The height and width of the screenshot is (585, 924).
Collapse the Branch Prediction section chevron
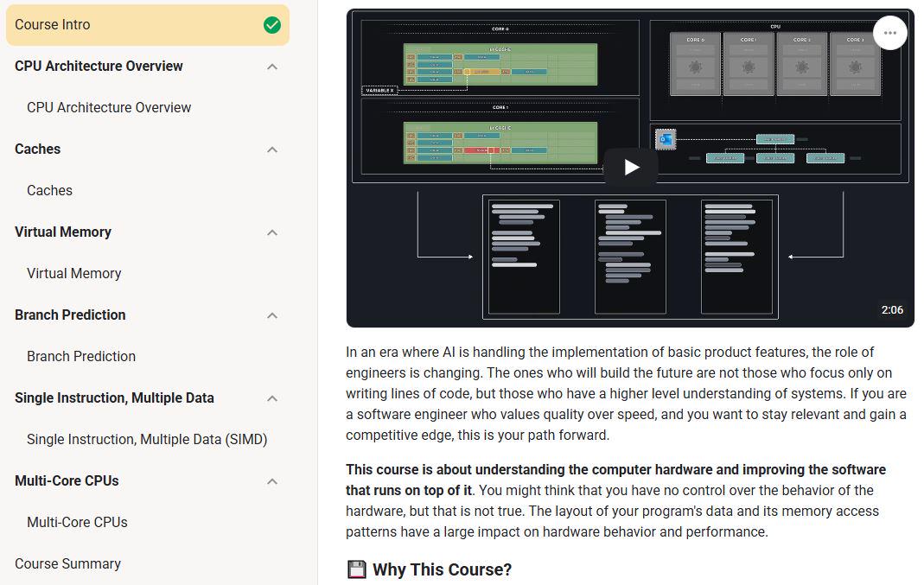tap(271, 315)
